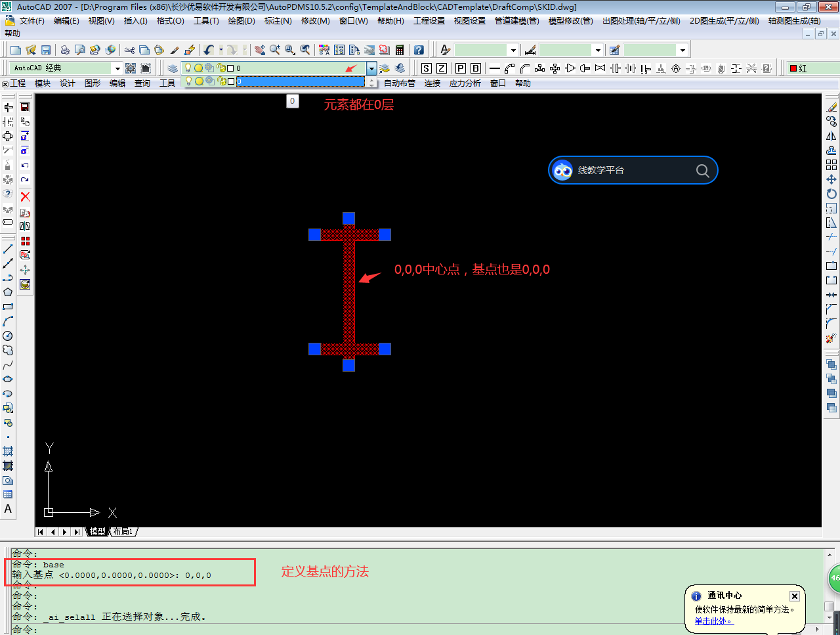Select the bowtie valve component tool
Viewport: 840px width, 635px height.
coord(600,68)
